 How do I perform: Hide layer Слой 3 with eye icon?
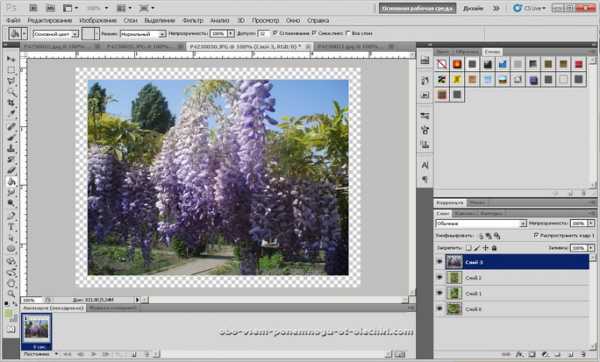click(439, 262)
